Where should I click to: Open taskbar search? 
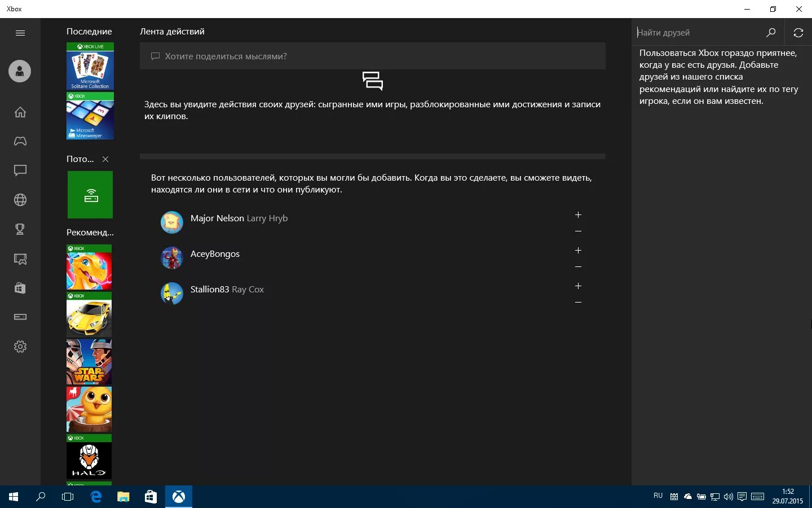coord(41,497)
